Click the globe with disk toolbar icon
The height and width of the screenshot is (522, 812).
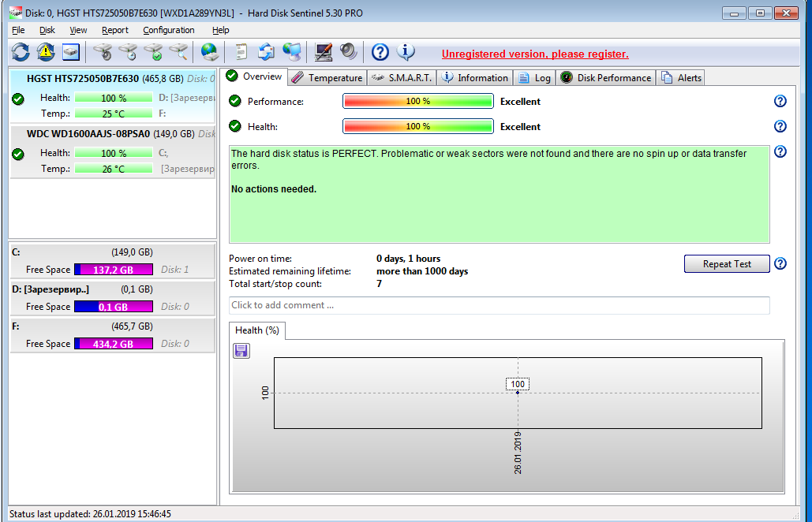point(210,52)
